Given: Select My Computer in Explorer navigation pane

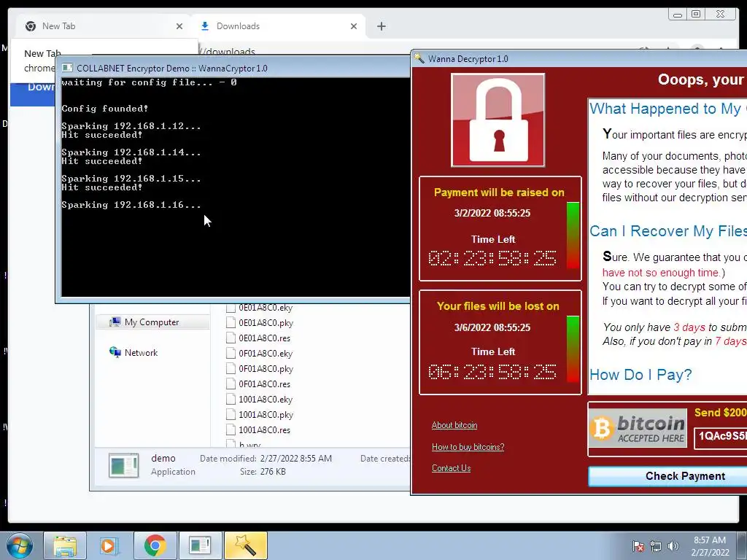Looking at the screenshot, I should tap(152, 322).
